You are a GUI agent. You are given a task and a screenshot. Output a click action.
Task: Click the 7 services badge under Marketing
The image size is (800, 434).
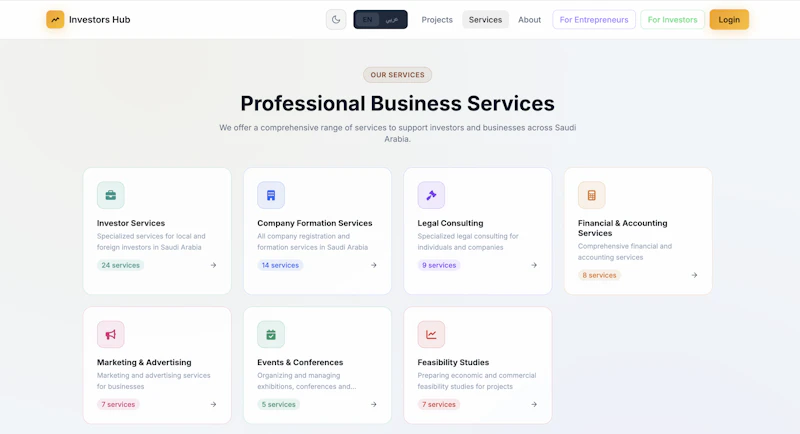pos(118,404)
